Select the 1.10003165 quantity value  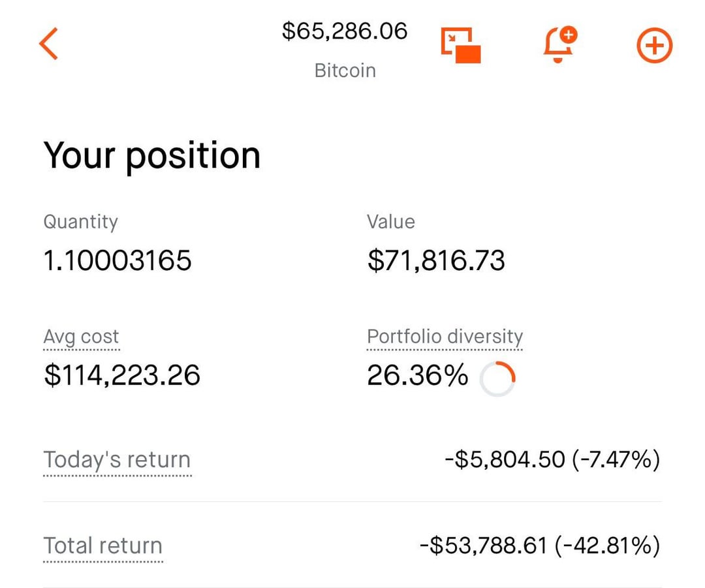117,261
